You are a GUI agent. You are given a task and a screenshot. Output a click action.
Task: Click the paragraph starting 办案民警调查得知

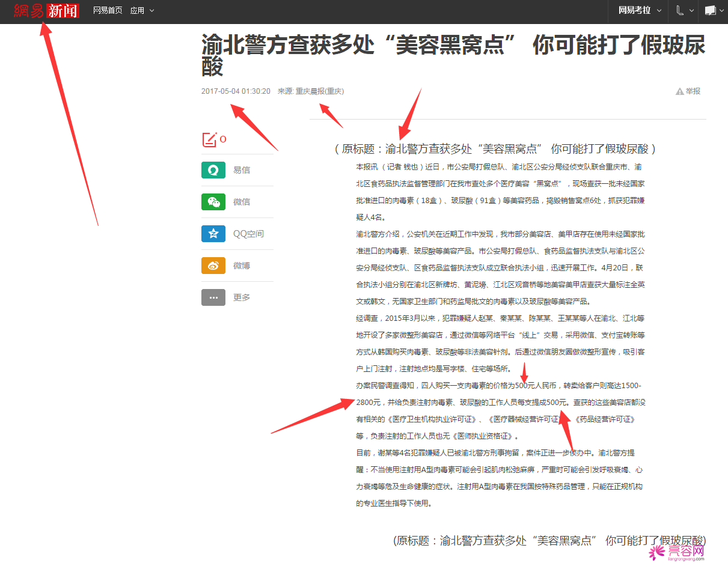click(500, 410)
